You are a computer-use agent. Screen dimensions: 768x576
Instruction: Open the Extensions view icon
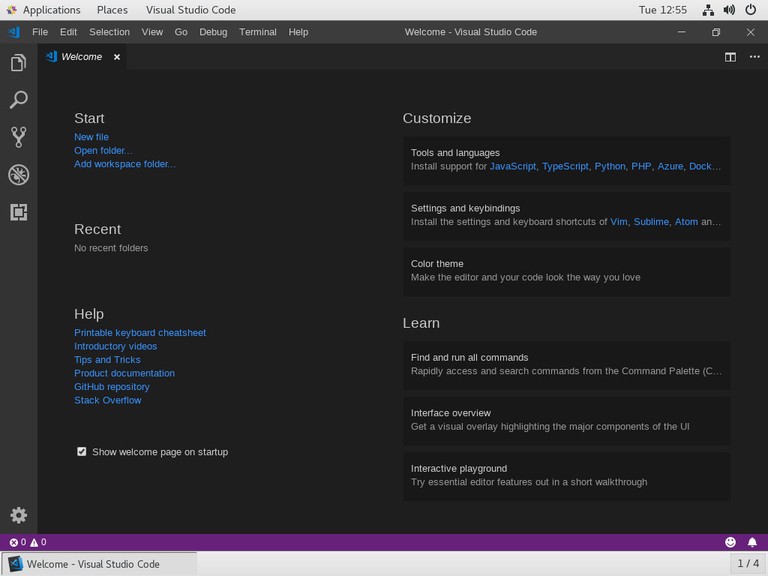(18, 212)
